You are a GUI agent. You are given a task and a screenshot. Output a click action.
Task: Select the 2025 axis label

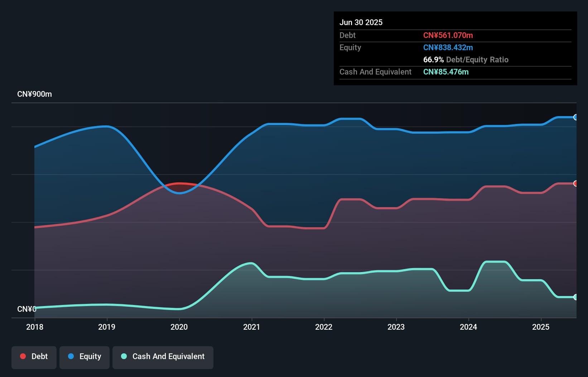point(541,327)
